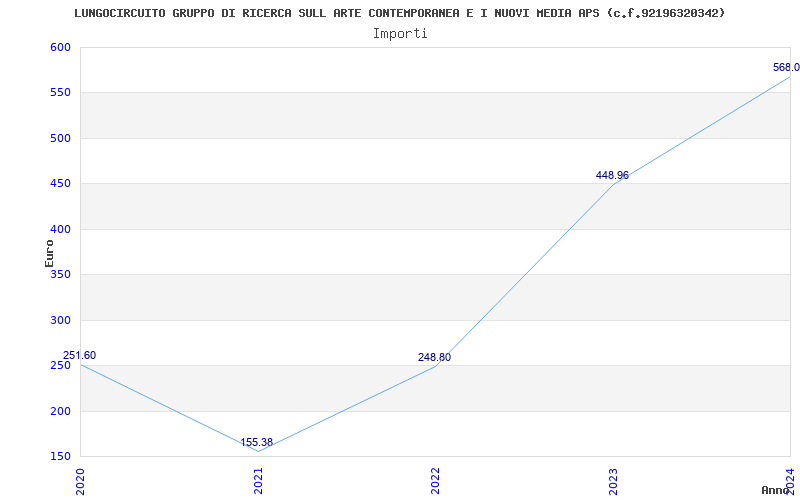This screenshot has width=800, height=500.
Task: Click the 251.60 data label
Action: coord(79,356)
